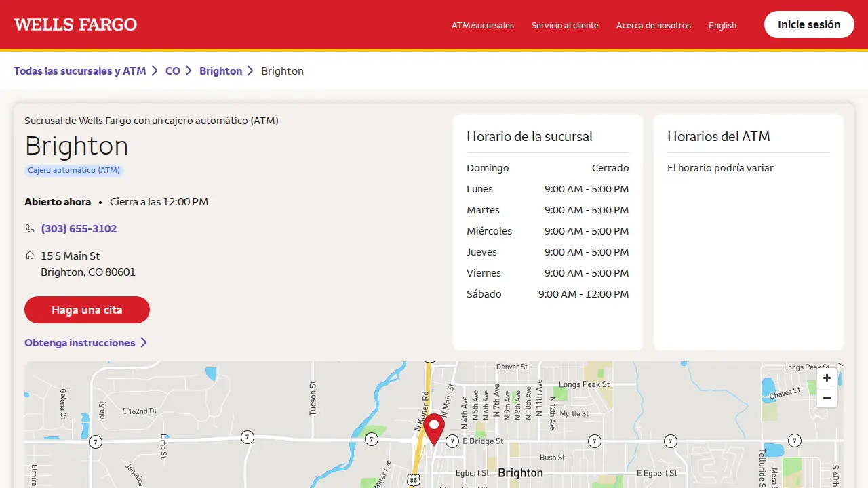This screenshot has height=488, width=868.
Task: Click the US 85 highway shield on map
Action: point(414,479)
